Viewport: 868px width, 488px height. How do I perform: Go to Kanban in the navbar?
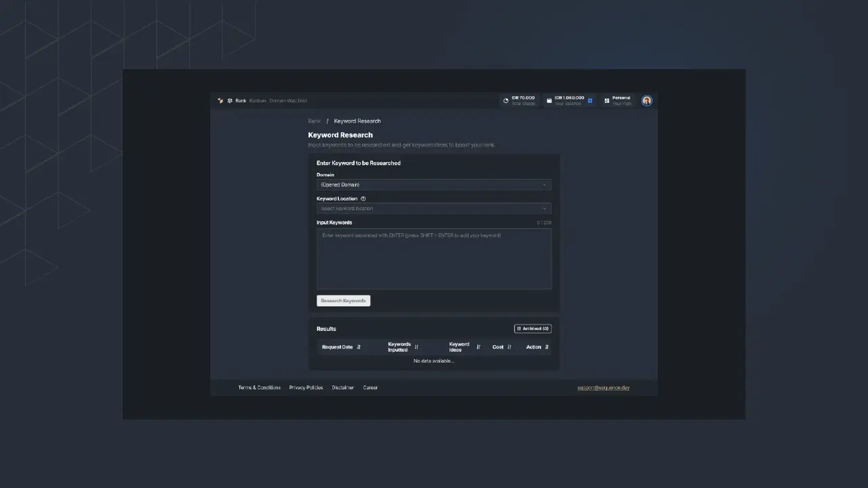(258, 100)
